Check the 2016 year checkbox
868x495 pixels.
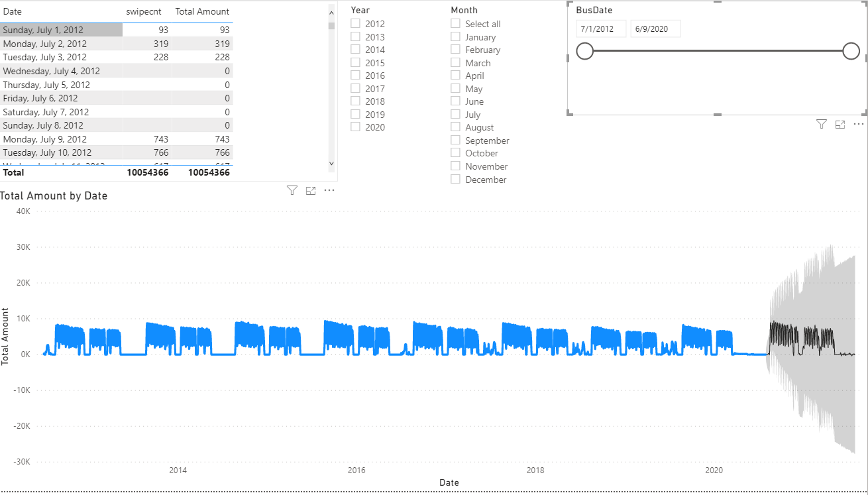pyautogui.click(x=356, y=75)
